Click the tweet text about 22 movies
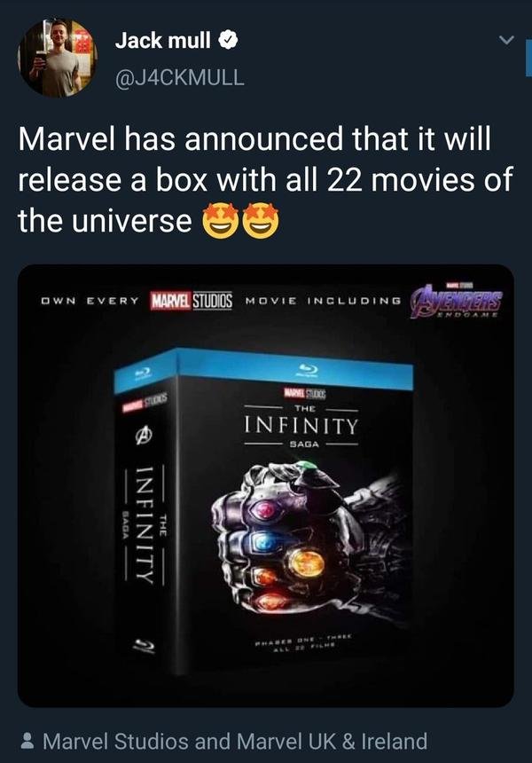Viewport: 532px width, 763px height. 265,179
